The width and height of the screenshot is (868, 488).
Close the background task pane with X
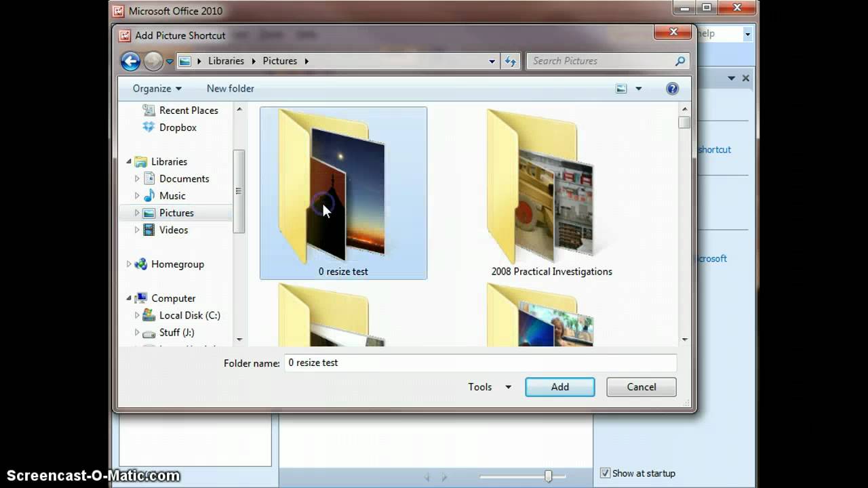tap(745, 78)
